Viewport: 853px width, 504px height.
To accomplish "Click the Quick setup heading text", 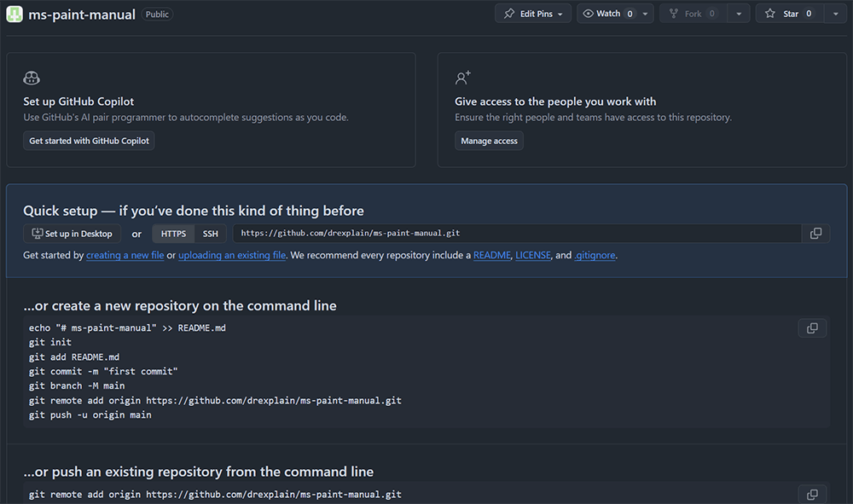I will click(x=193, y=211).
